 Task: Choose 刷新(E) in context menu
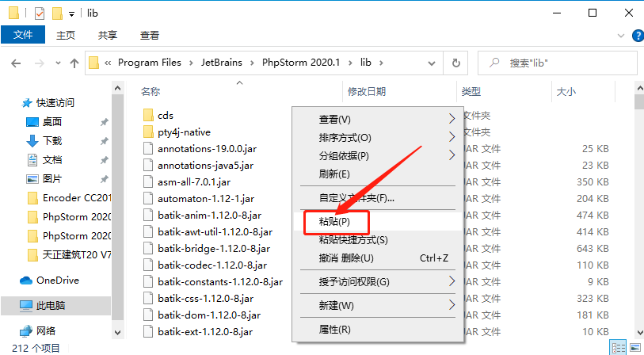click(378, 174)
